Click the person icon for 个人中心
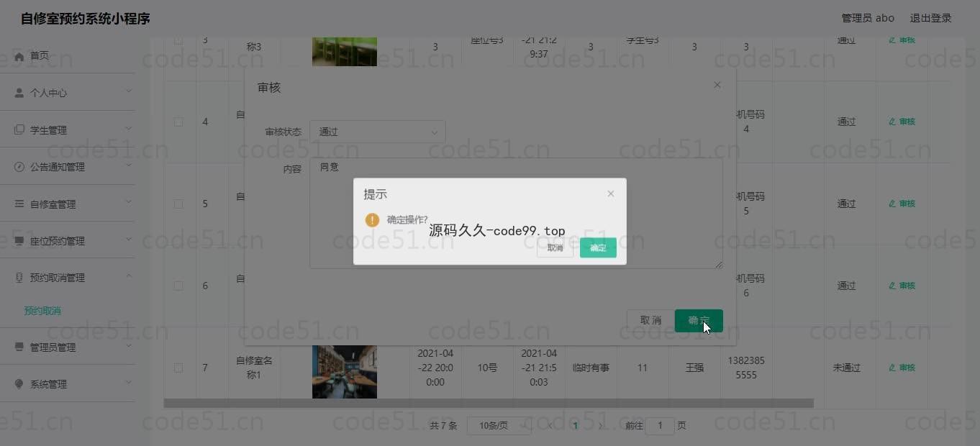 (x=19, y=93)
